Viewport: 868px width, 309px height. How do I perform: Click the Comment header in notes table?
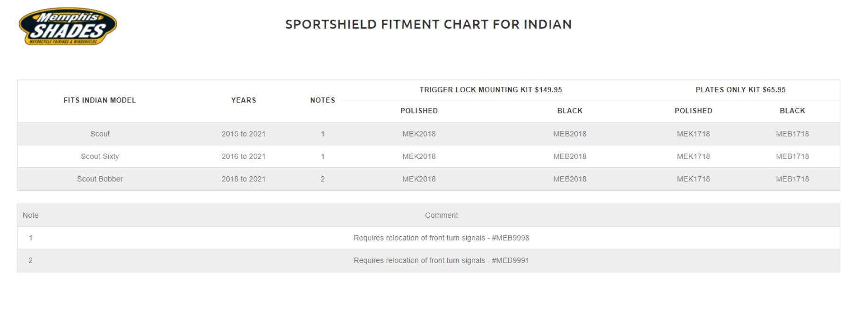(441, 215)
